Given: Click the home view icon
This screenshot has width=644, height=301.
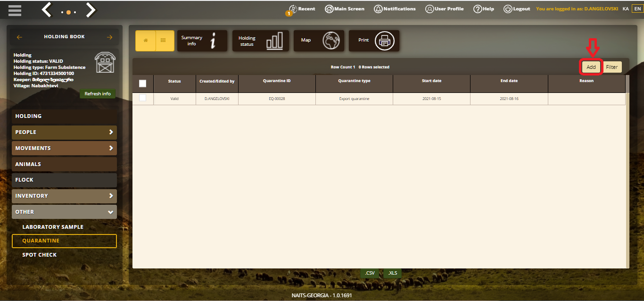Looking at the screenshot, I should click(145, 41).
